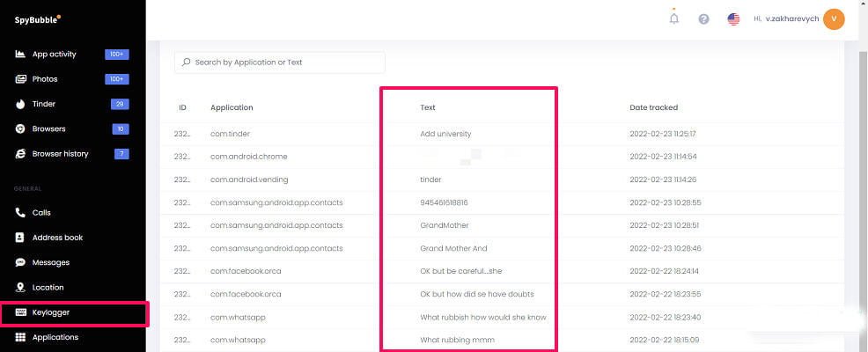868x352 pixels.
Task: Click the Calls phone icon
Action: [20, 213]
